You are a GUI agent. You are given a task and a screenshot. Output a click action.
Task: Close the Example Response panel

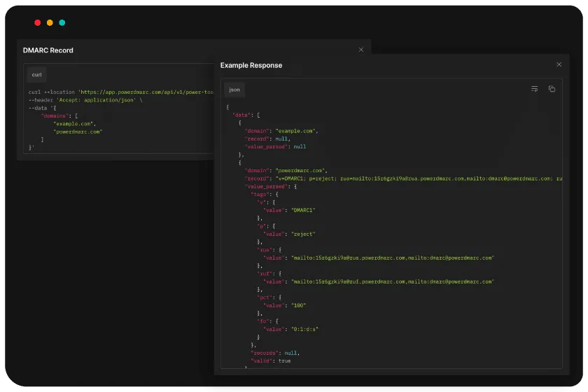(x=559, y=64)
